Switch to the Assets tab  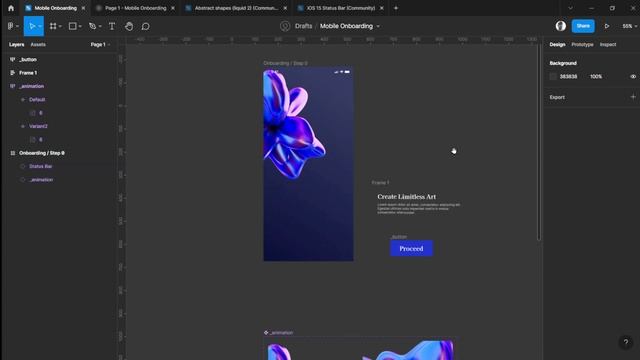[38, 44]
